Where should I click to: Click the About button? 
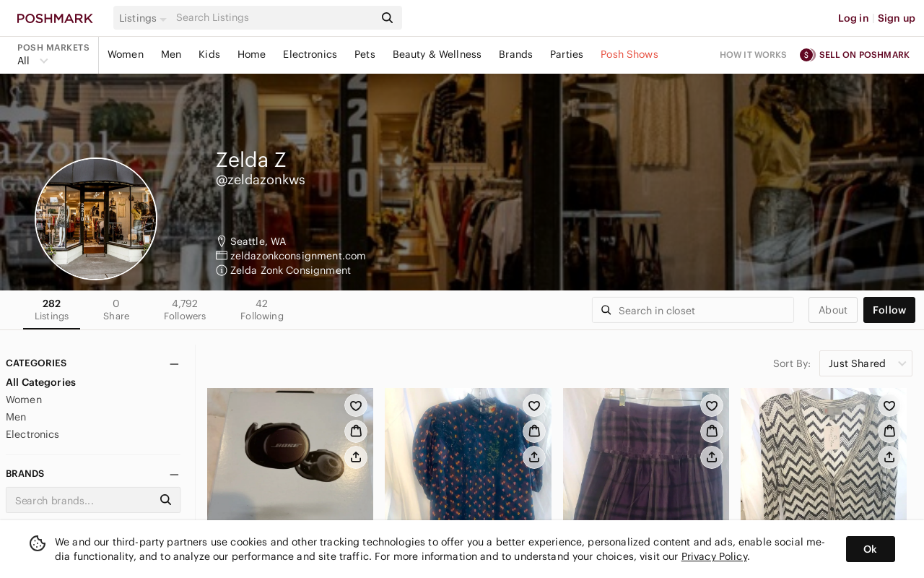click(x=833, y=310)
